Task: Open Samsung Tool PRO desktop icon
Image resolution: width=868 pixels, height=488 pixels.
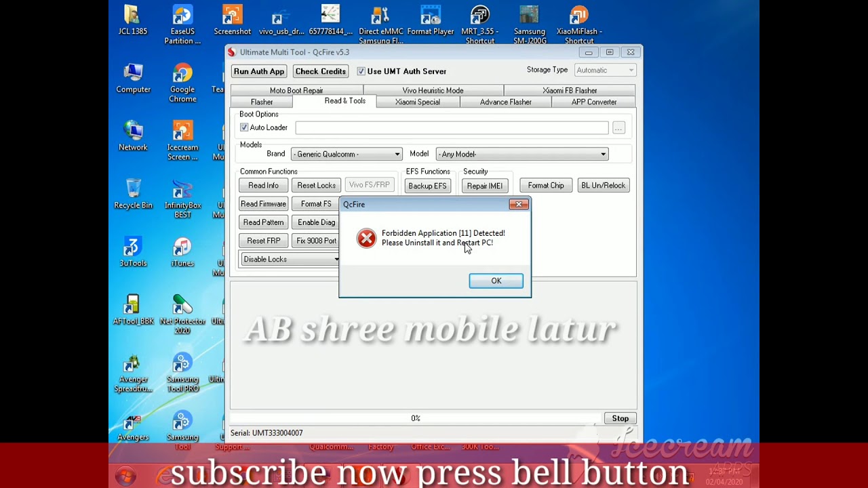Action: click(x=182, y=373)
